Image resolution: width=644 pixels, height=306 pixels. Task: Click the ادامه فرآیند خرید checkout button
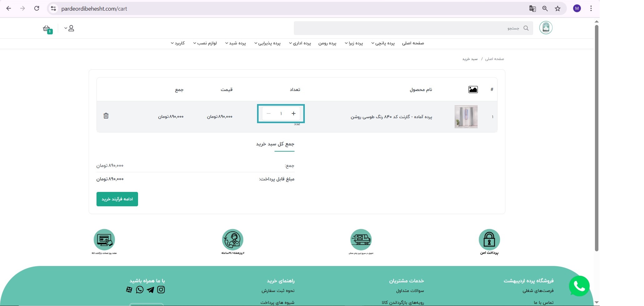coord(117,199)
